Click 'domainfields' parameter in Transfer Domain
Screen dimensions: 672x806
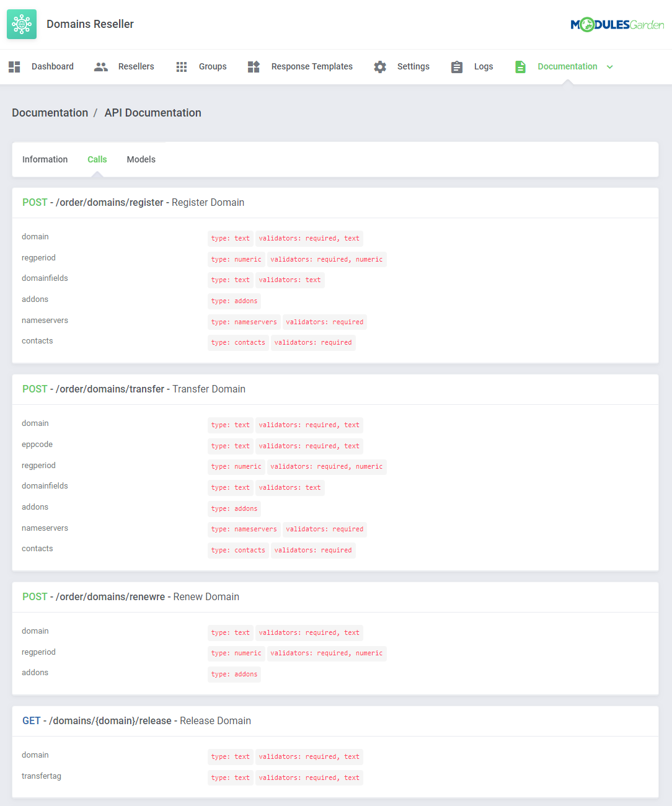pyautogui.click(x=45, y=486)
